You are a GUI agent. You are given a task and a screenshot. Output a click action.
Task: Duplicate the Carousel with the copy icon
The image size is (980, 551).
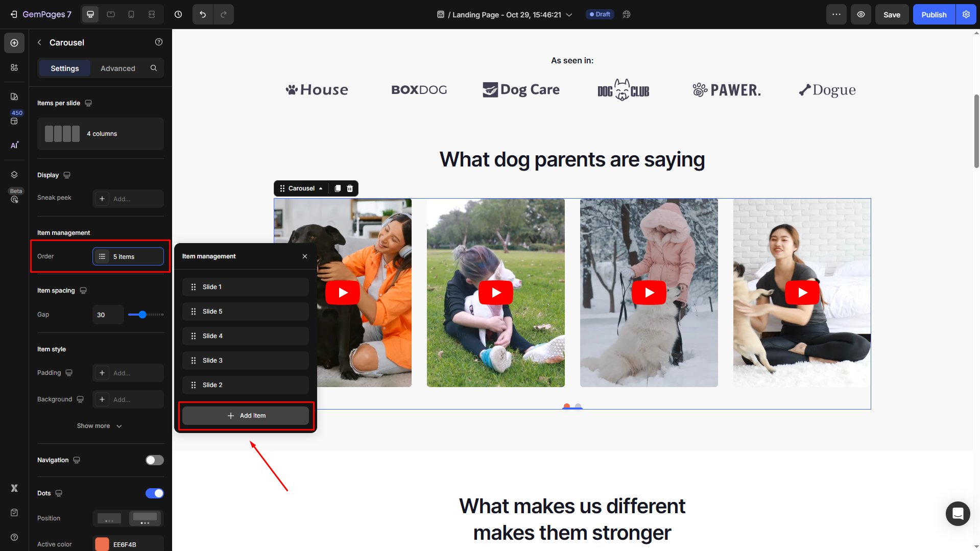click(338, 188)
